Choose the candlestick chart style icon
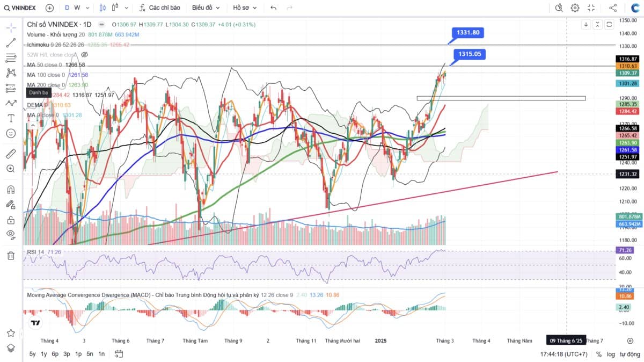644x362 pixels. click(x=103, y=8)
